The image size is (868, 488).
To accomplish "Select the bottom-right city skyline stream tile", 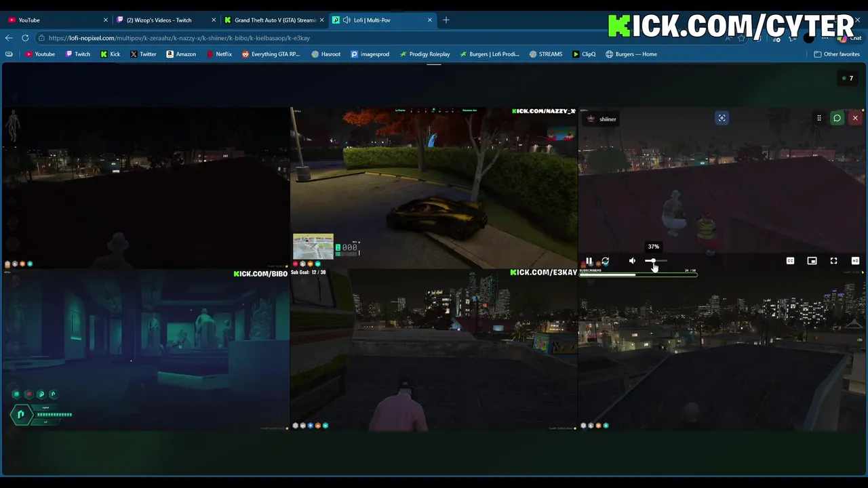I will click(x=722, y=350).
